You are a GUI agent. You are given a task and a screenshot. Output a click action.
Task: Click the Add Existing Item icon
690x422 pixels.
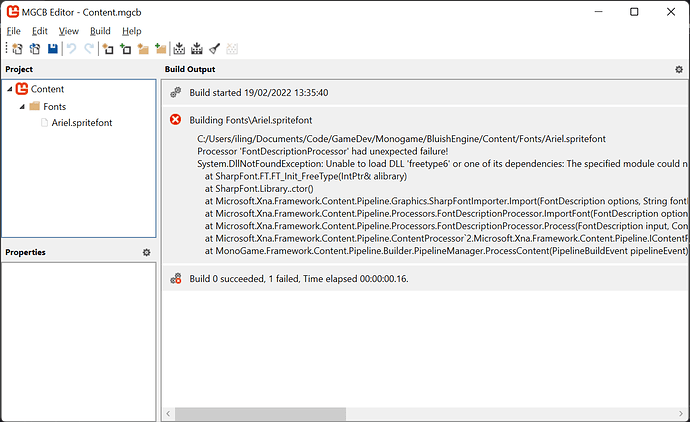[125, 49]
